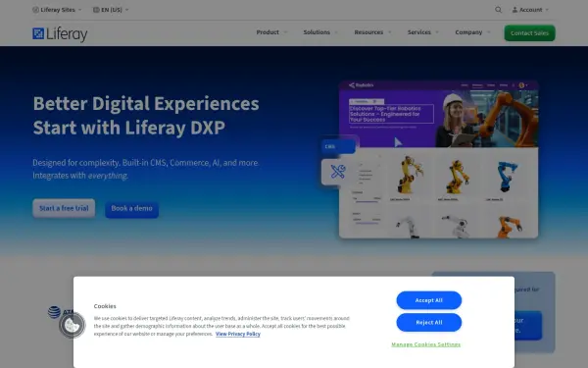Viewport: 588px width, 368px height.
Task: Expand the Product menu
Action: pos(271,32)
